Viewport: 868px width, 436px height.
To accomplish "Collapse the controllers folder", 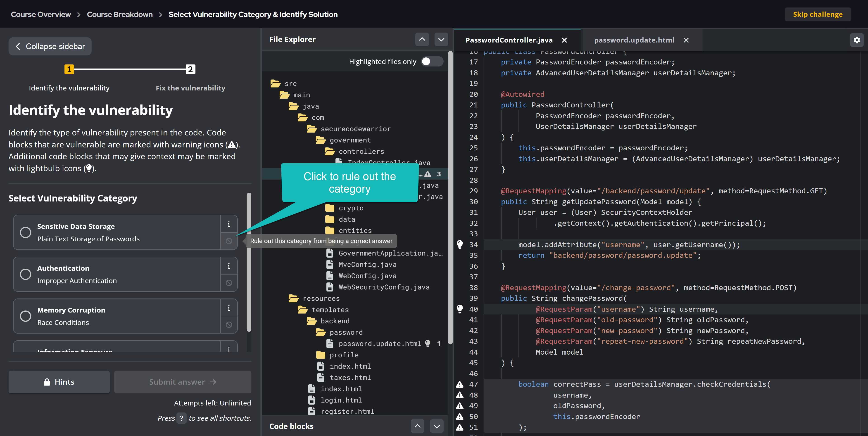I will tap(354, 151).
